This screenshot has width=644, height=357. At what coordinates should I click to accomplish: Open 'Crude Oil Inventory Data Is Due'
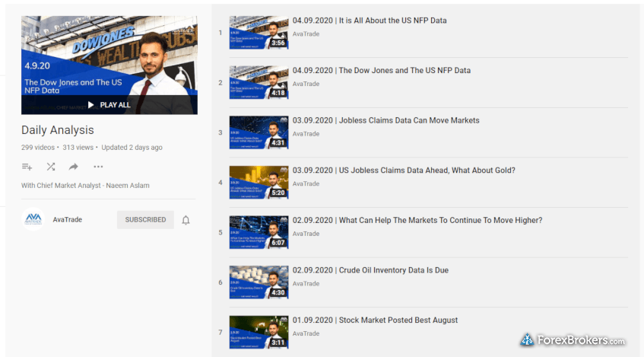(x=370, y=270)
